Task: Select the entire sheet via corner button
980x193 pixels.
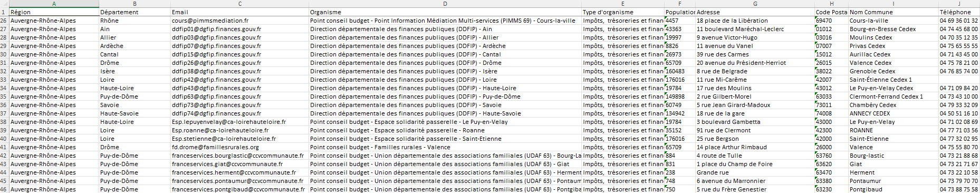Action: coord(4,4)
